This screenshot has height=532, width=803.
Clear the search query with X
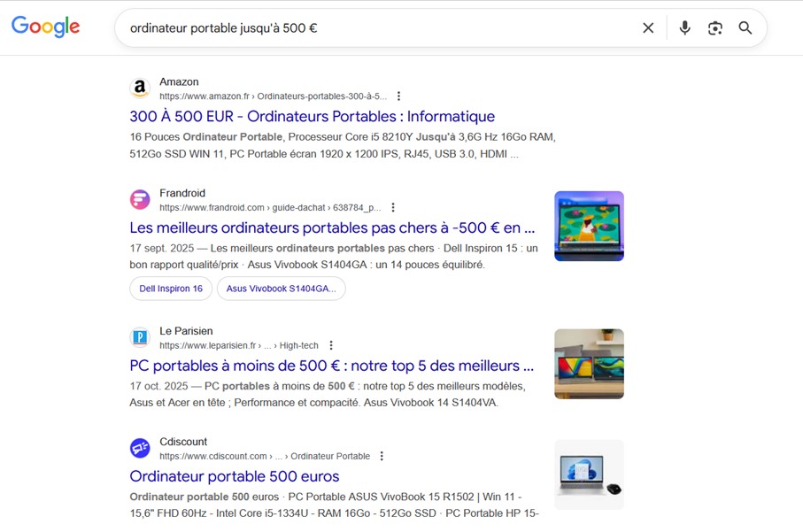point(648,28)
